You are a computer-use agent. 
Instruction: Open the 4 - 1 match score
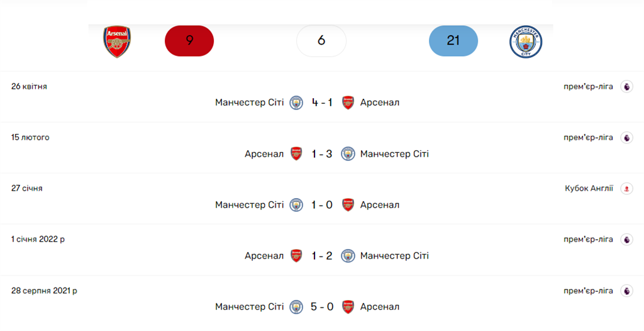tap(322, 103)
